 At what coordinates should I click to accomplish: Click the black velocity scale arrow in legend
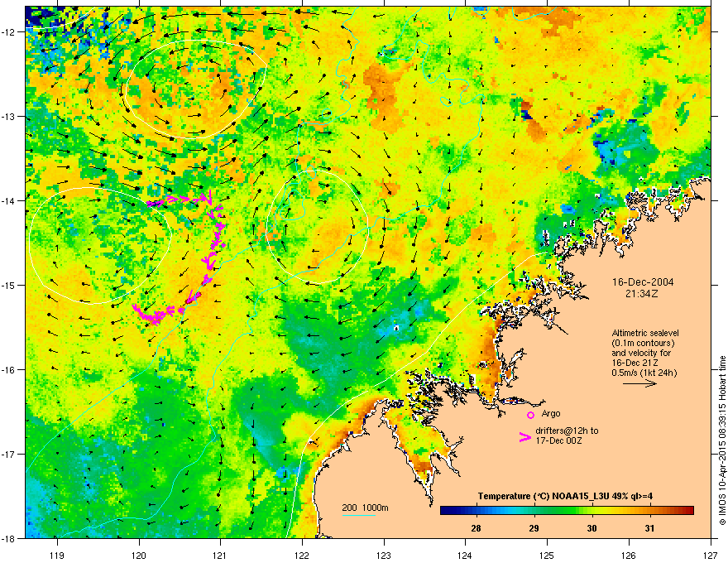pos(639,383)
